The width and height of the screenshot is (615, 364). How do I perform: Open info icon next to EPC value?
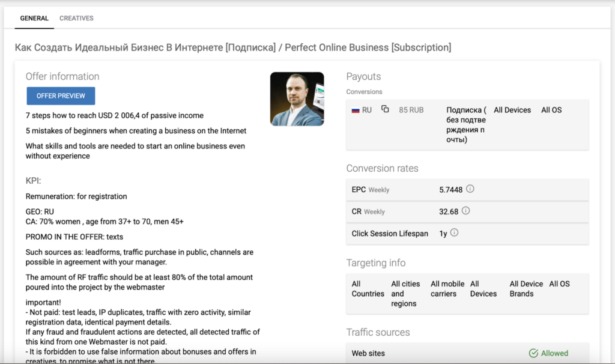[x=470, y=189]
